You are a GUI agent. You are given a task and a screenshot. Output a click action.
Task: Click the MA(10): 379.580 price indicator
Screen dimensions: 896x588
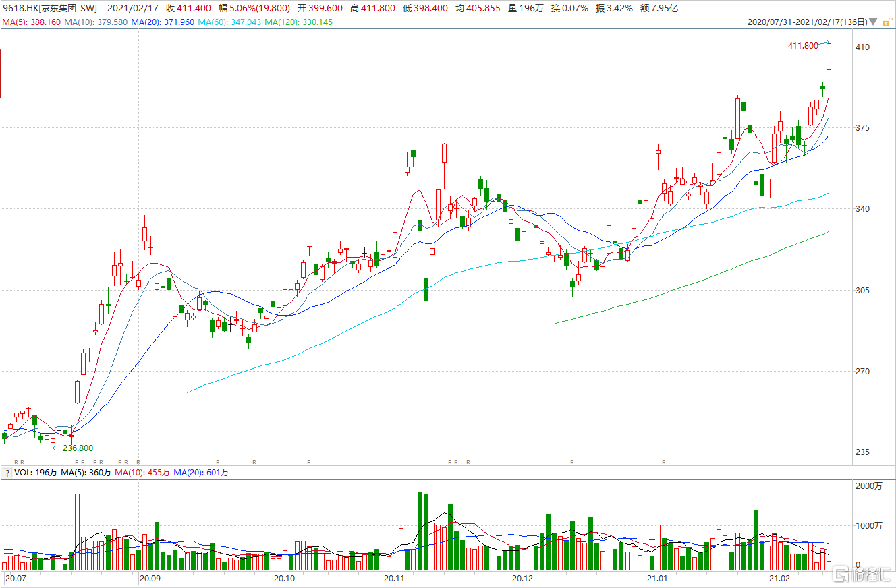point(96,22)
